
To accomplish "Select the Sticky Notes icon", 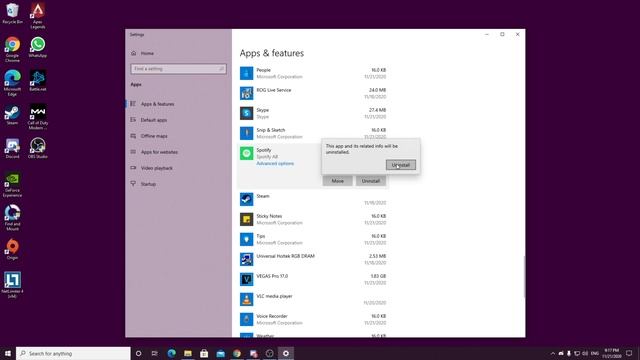I will pos(246,220).
